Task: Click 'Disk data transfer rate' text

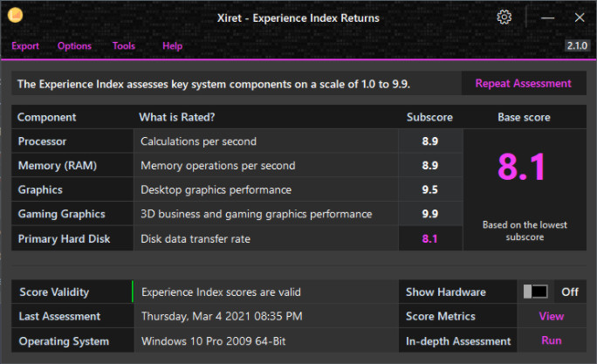Action: [x=196, y=238]
